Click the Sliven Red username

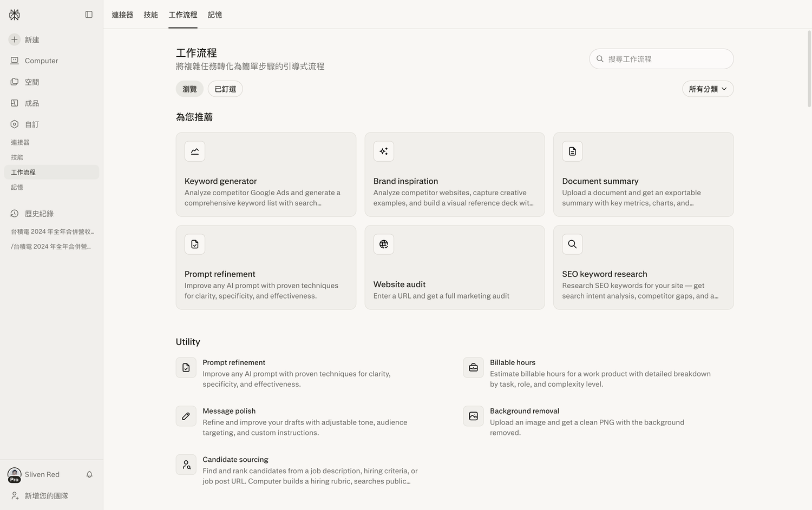tap(42, 474)
